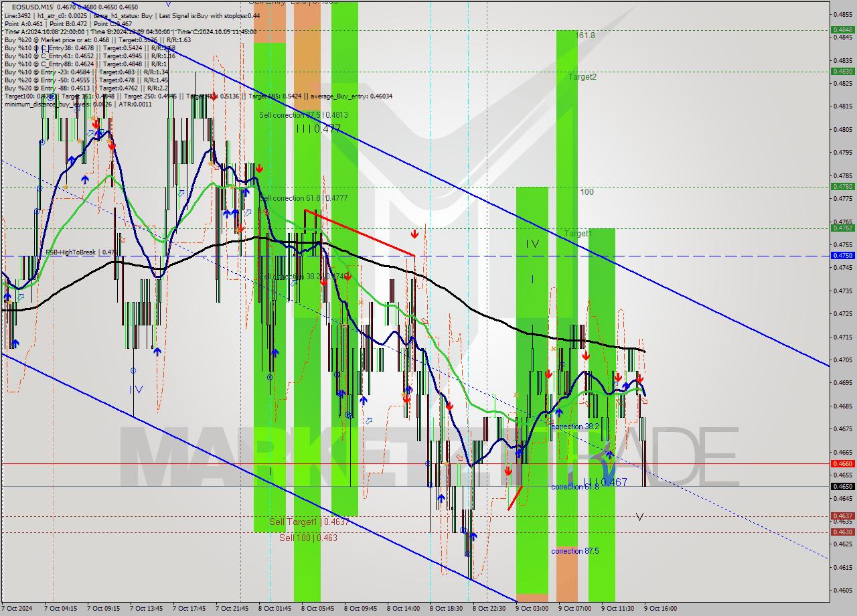Screen dimensions: 857x616
Task: Select the green 0.4830 price tag
Action: click(x=842, y=71)
